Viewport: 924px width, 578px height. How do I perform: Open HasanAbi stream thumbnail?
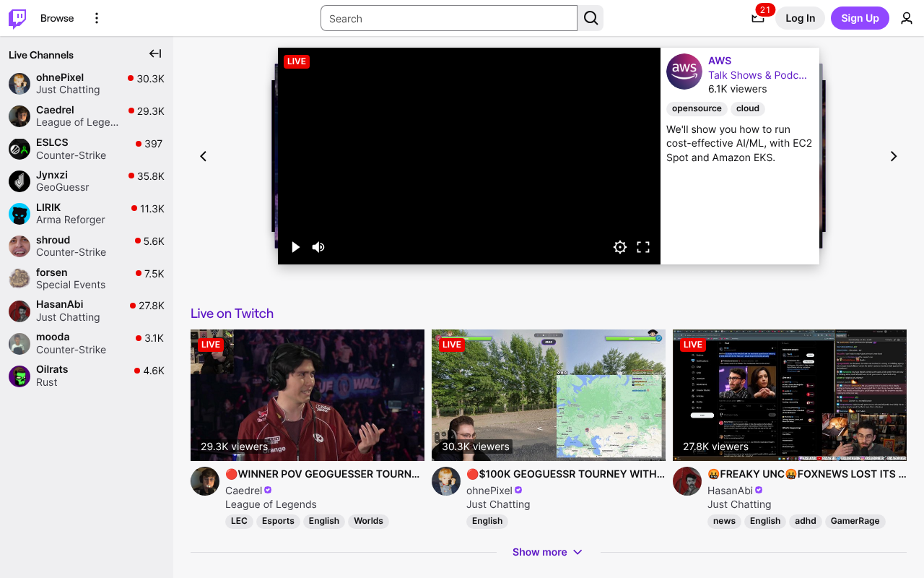790,395
